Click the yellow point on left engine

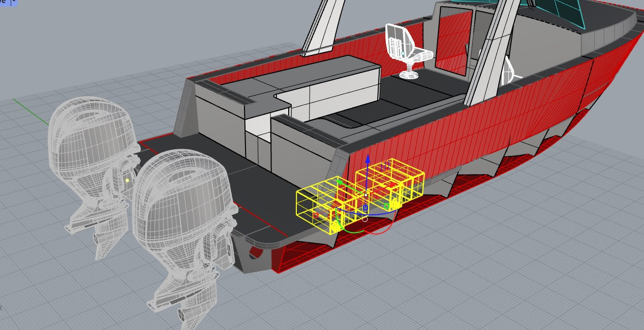(x=127, y=180)
